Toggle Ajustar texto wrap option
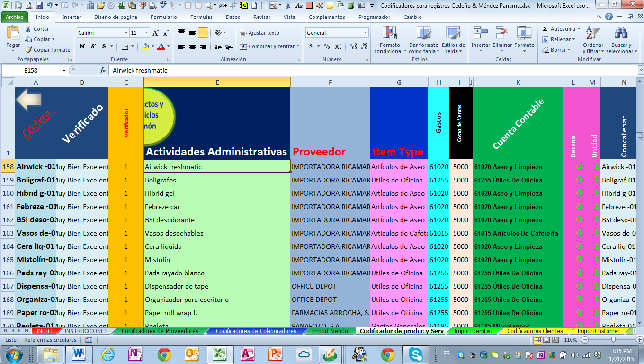The height and width of the screenshot is (364, 644). click(259, 33)
